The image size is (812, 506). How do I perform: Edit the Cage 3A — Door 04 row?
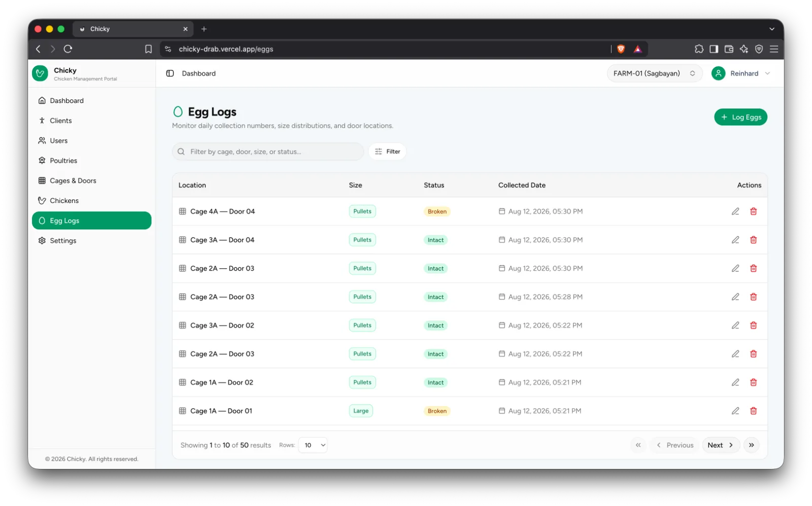735,240
